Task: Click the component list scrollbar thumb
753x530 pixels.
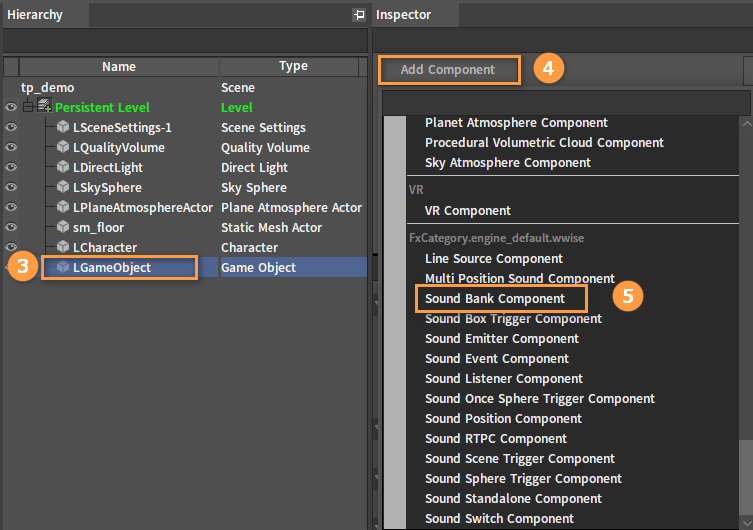Action: 746,479
